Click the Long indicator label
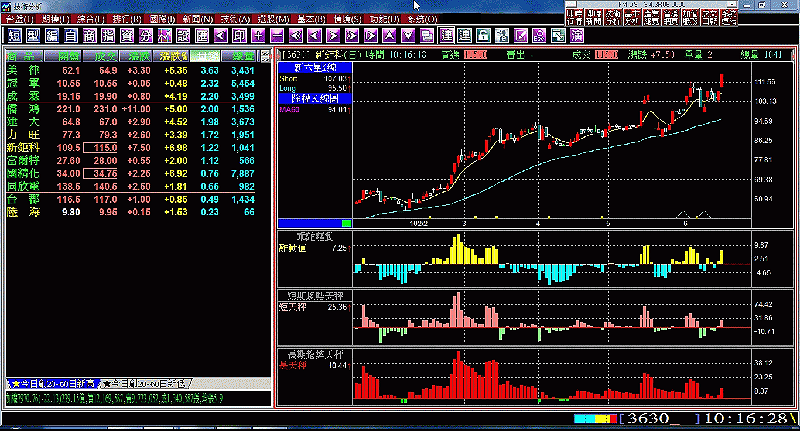The width and height of the screenshot is (800, 431). click(x=288, y=88)
